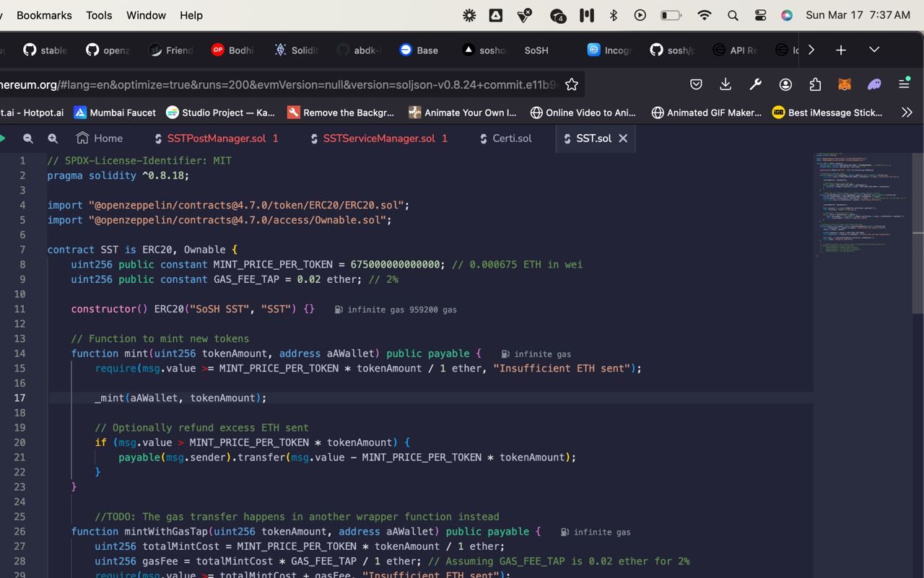Close the SST.sol editor tab

(623, 139)
